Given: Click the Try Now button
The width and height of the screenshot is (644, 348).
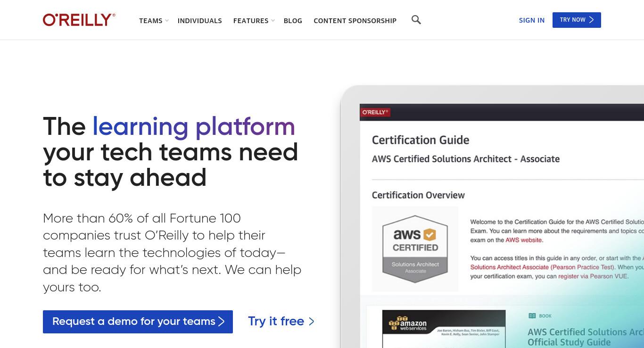Looking at the screenshot, I should click(x=577, y=20).
